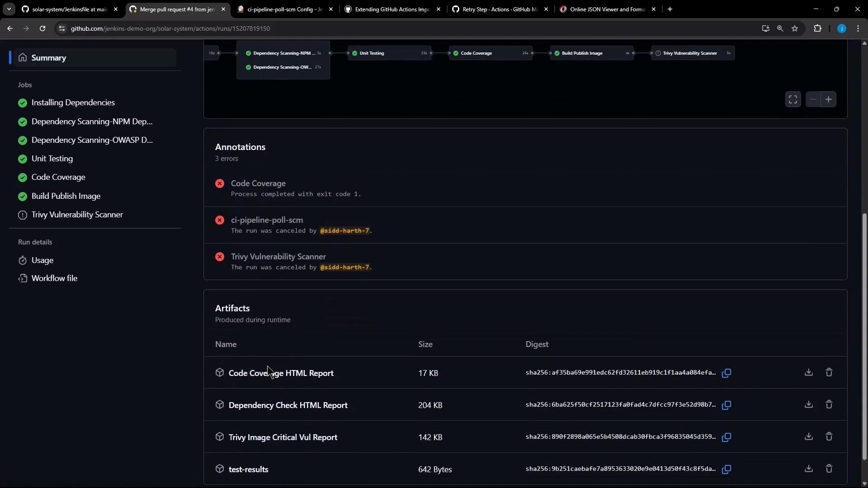
Task: Bookmark this page with star icon
Action: (795, 28)
